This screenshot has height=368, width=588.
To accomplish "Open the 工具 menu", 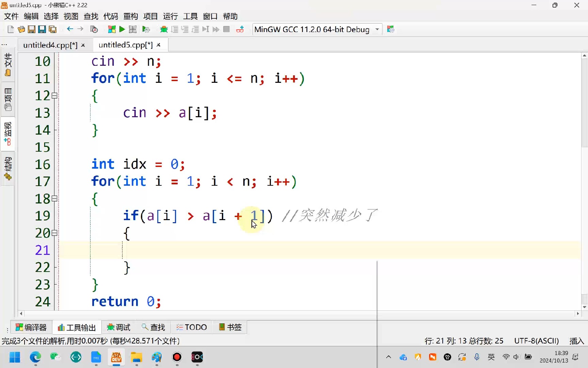I will [190, 16].
